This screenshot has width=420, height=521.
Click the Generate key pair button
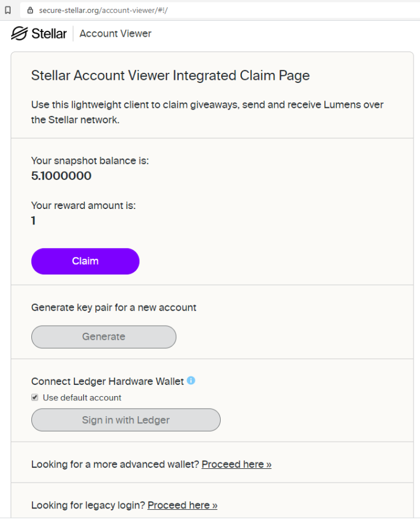coord(104,337)
